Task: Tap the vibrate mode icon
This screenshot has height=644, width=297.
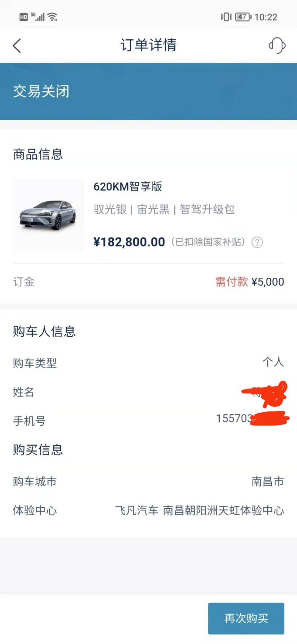Action: click(x=226, y=17)
